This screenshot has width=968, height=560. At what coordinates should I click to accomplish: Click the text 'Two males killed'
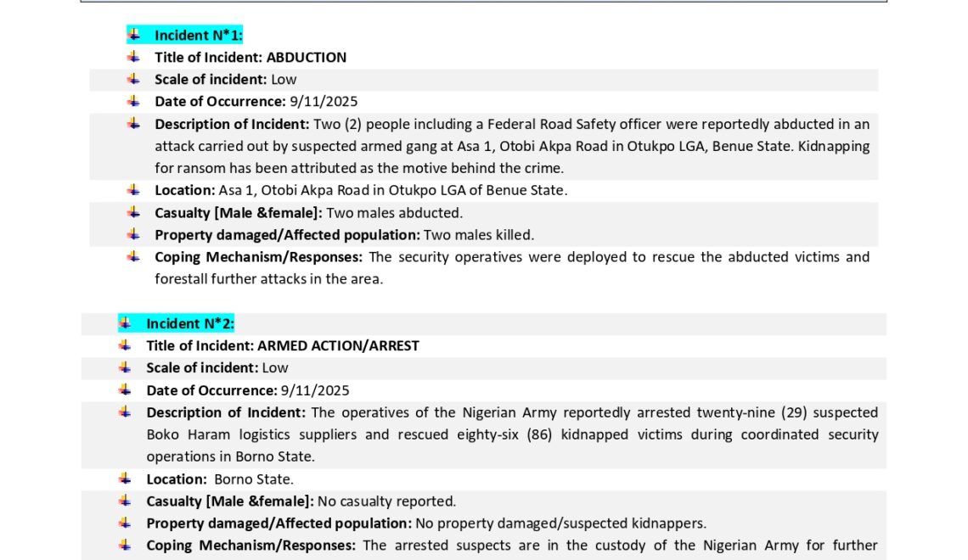479,235
